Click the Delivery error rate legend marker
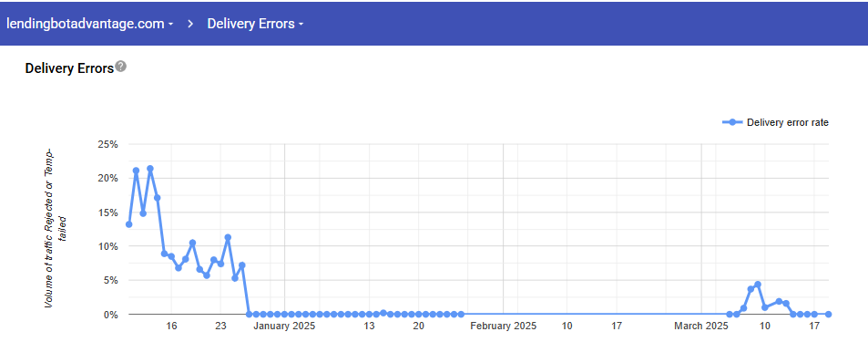The width and height of the screenshot is (868, 363). 732,122
